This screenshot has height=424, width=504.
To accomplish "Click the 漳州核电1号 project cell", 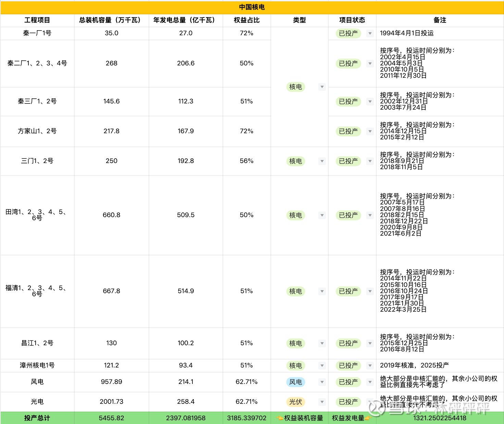I will click(37, 365).
